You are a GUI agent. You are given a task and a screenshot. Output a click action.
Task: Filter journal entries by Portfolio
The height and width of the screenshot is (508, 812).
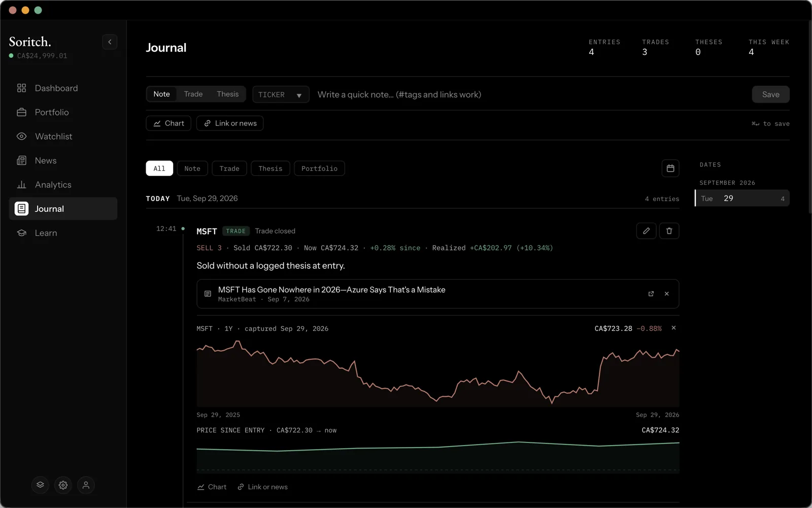click(319, 169)
